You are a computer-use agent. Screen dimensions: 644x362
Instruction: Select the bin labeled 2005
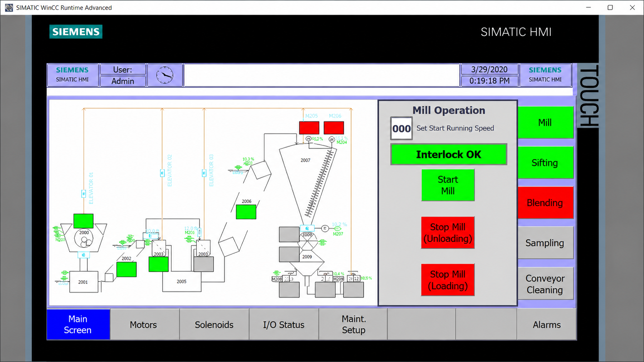point(181,282)
